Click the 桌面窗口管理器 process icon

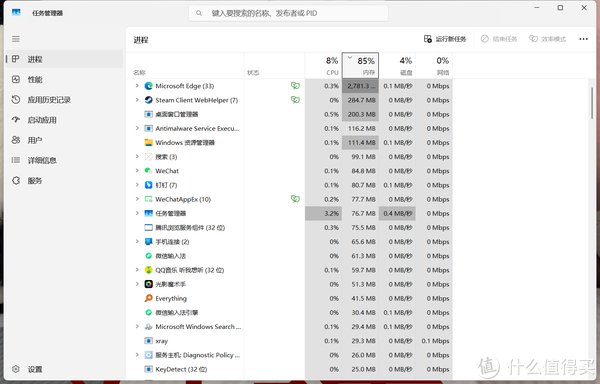(148, 114)
